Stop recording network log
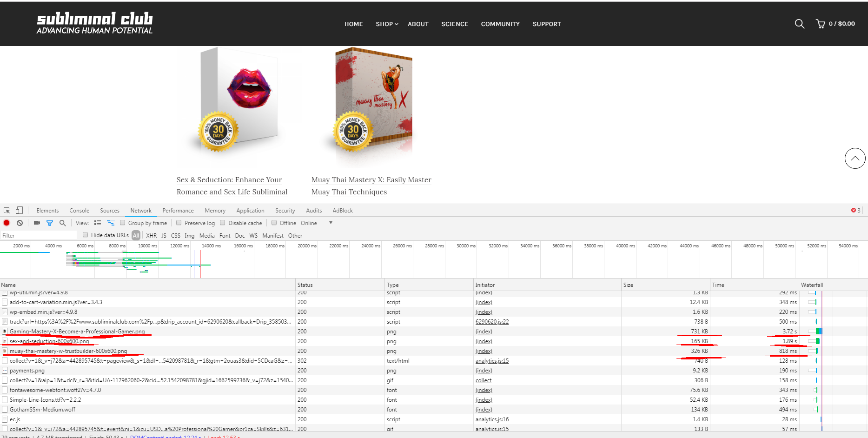This screenshot has height=438, width=868. [7, 223]
